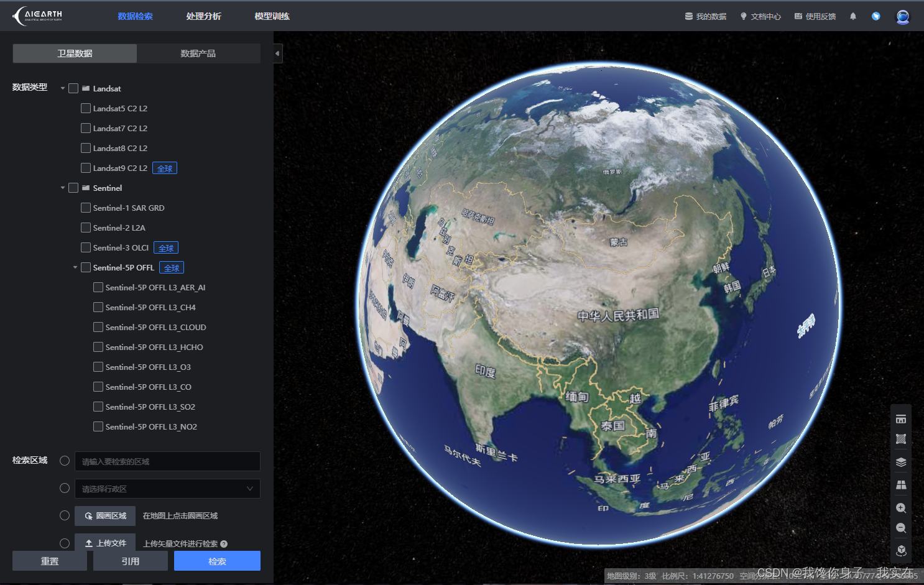924x585 pixels.
Task: Enable the Sentinel-2 L2A checkbox
Action: (x=85, y=228)
